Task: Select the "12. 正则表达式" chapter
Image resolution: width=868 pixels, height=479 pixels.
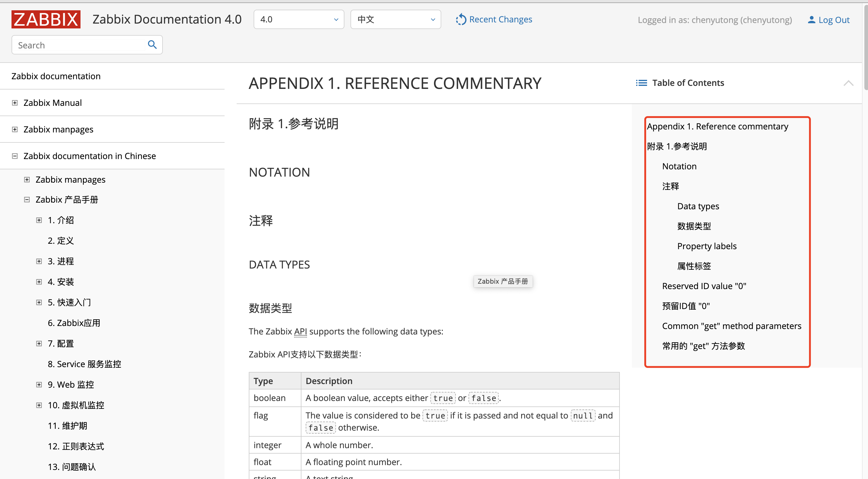Action: [x=76, y=446]
